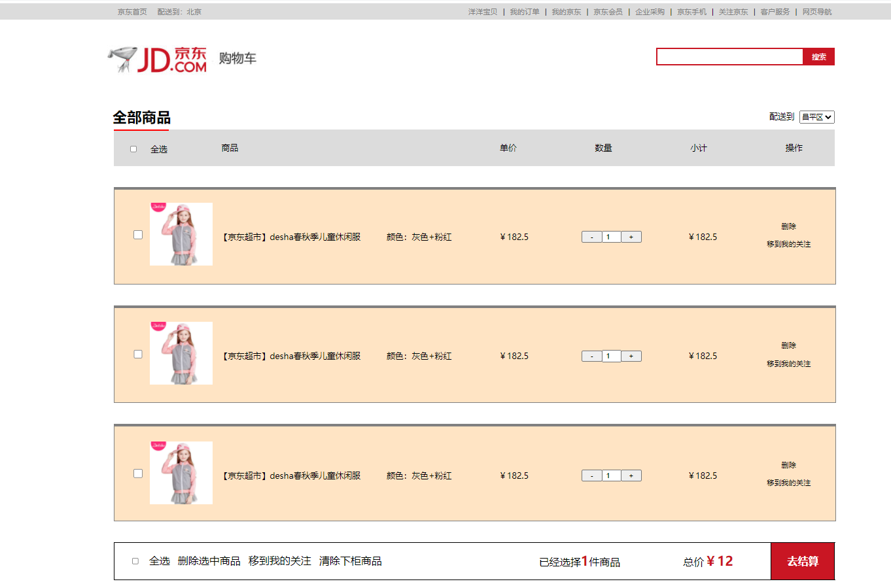This screenshot has width=891, height=588.
Task: Open first product's desha春秋季儿童休闲服 title
Action: [x=291, y=237]
